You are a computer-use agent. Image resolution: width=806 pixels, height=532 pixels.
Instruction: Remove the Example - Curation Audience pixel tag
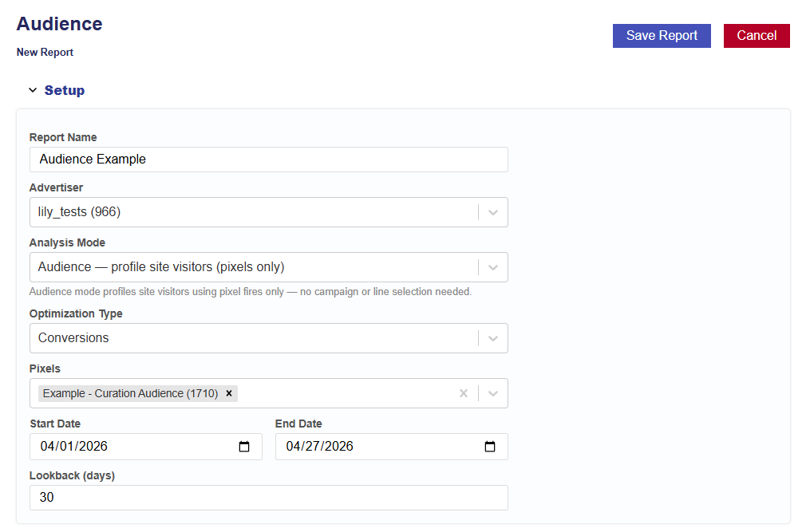229,393
